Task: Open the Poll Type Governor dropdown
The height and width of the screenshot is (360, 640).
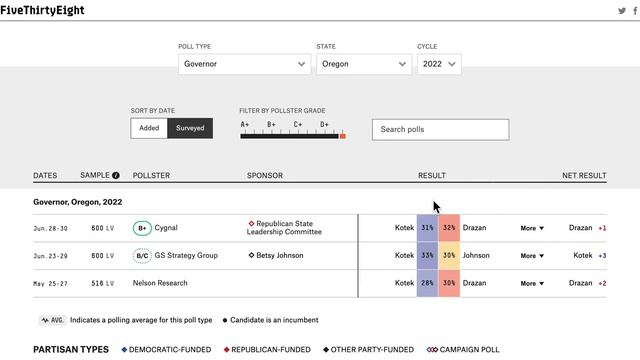Action: [244, 64]
